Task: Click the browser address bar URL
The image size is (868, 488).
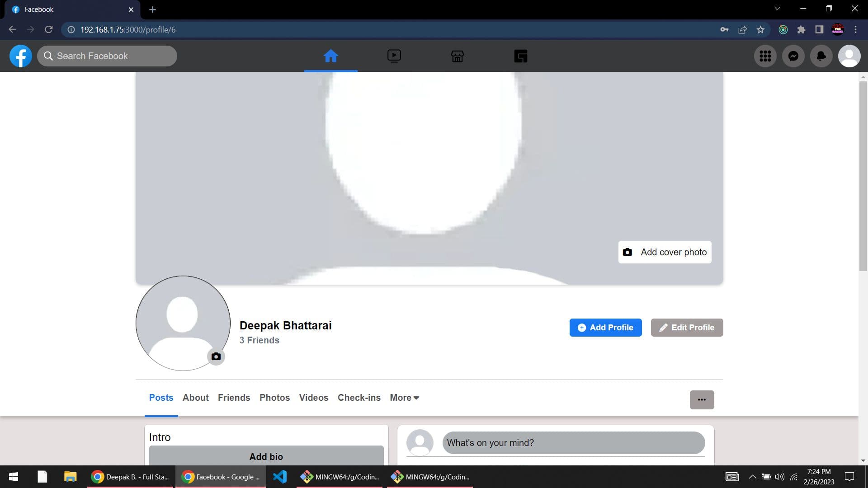Action: pyautogui.click(x=128, y=29)
